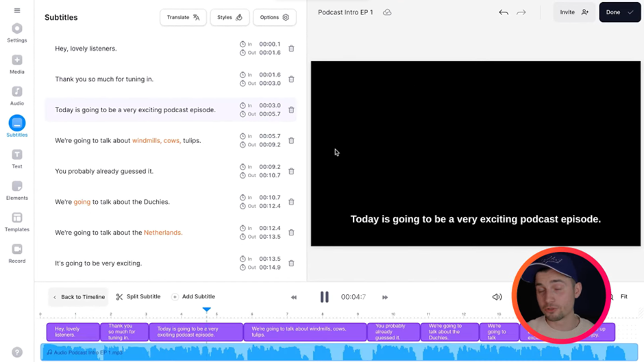Image resolution: width=644 pixels, height=362 pixels.
Task: Edit subtitle text "Thank you so much for tuning in."
Action: (104, 79)
